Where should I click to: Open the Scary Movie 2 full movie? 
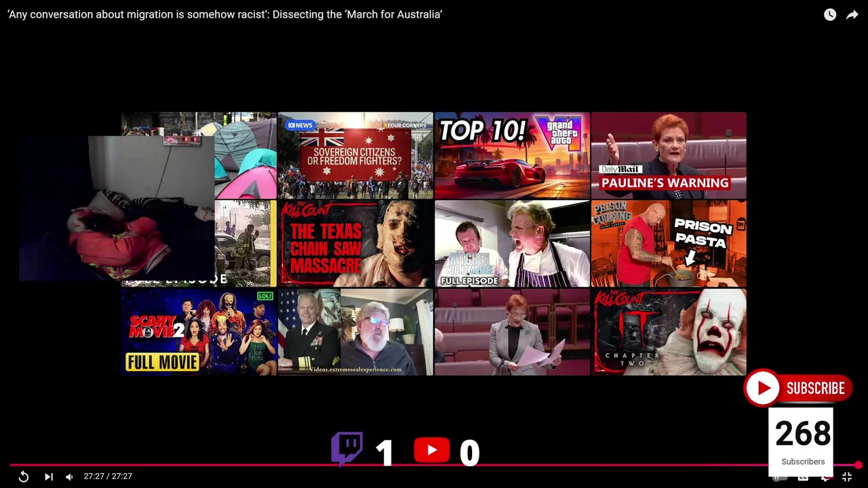[x=199, y=332]
